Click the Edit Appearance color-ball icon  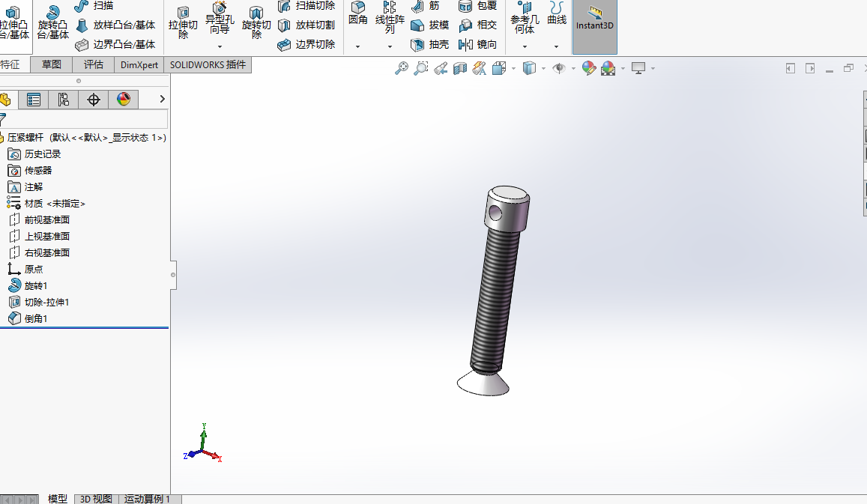[589, 68]
